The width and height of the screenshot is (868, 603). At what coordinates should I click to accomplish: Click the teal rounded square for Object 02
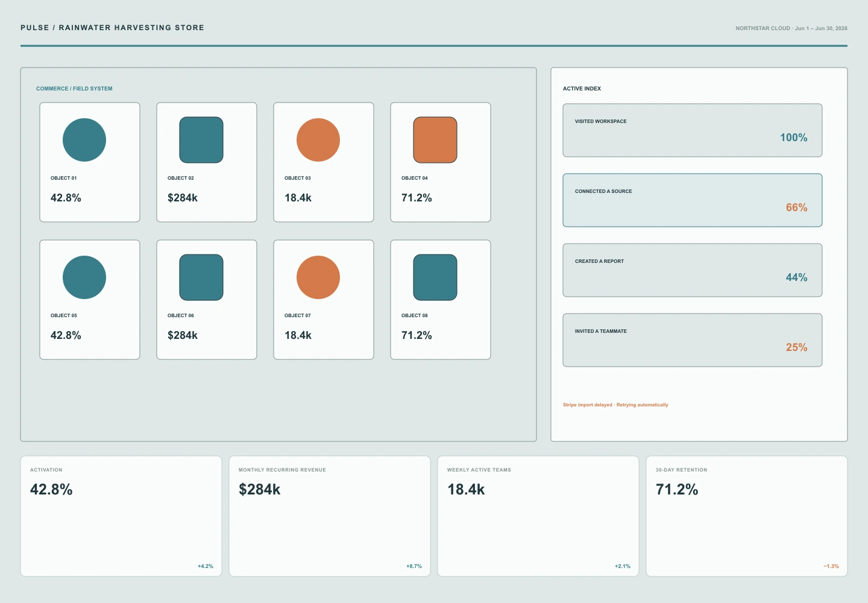201,140
